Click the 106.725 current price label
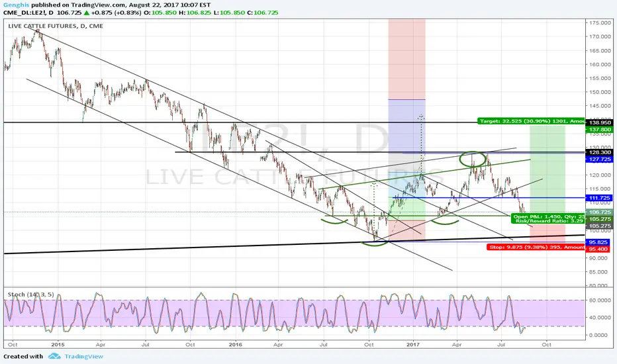 coord(599,212)
